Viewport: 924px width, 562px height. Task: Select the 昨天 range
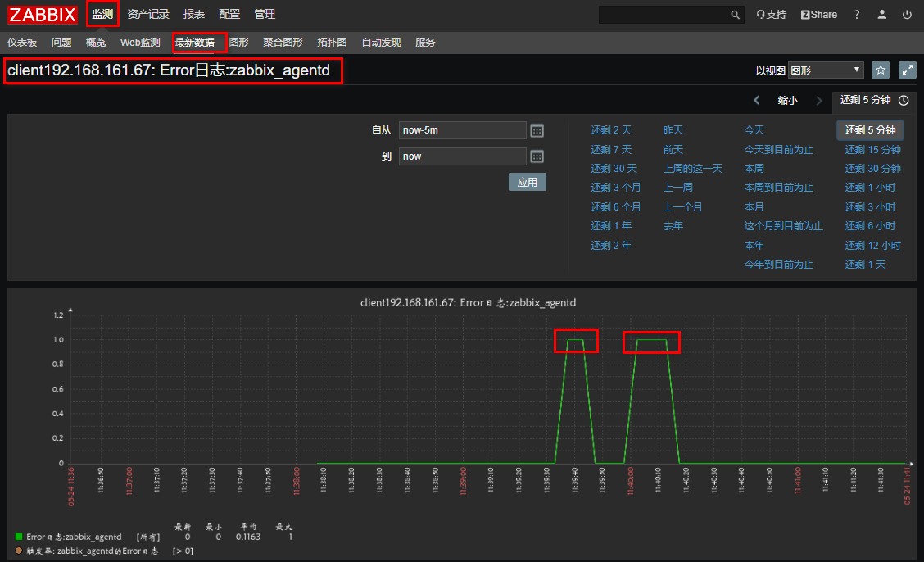pos(673,130)
